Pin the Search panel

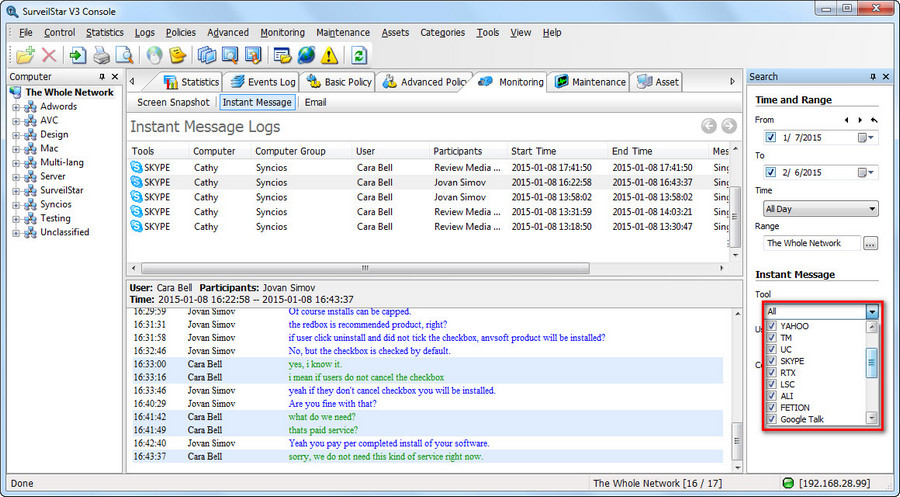pos(873,76)
